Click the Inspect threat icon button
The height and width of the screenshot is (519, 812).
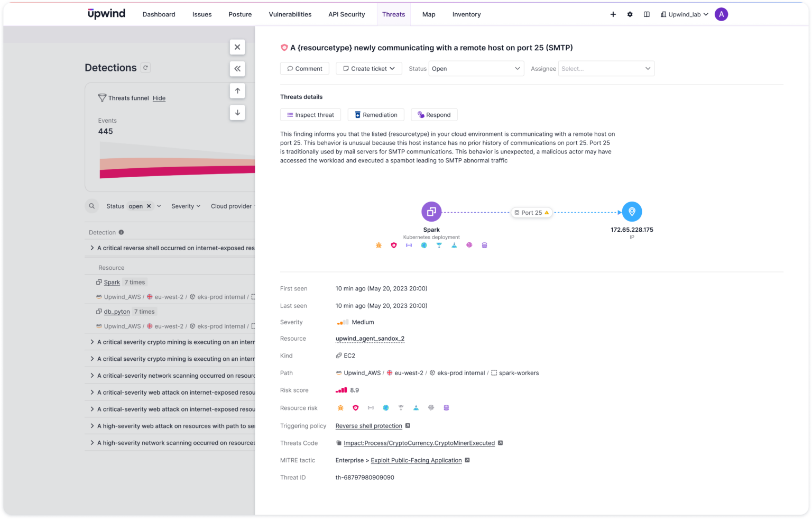[x=290, y=115]
